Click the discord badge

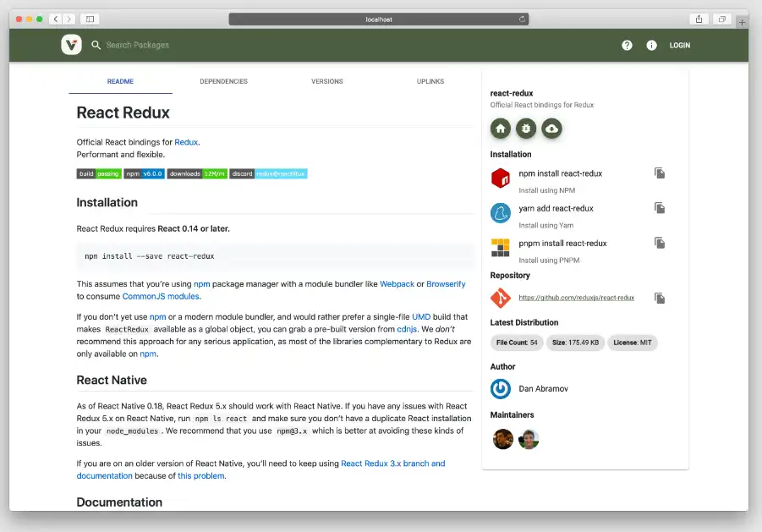(x=268, y=173)
